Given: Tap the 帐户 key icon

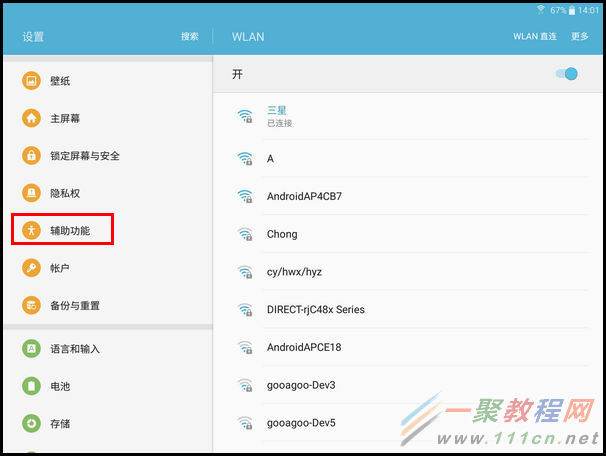Looking at the screenshot, I should pyautogui.click(x=31, y=268).
